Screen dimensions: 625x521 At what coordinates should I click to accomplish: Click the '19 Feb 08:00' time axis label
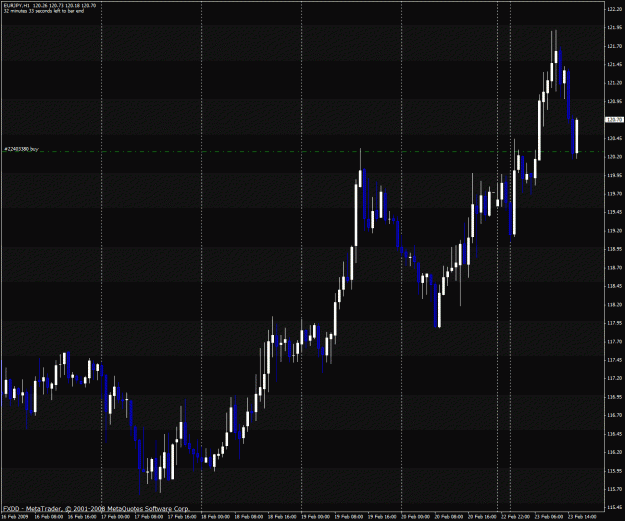pos(349,517)
